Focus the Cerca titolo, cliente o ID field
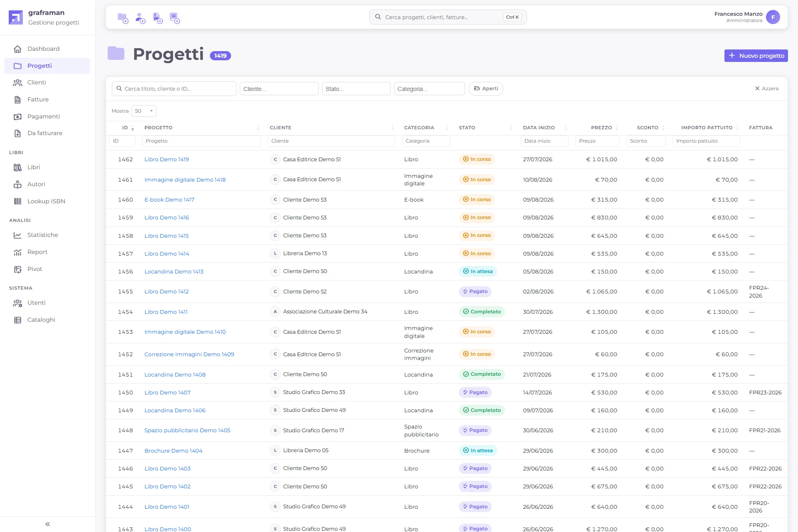Image resolution: width=798 pixels, height=532 pixels. (x=174, y=89)
